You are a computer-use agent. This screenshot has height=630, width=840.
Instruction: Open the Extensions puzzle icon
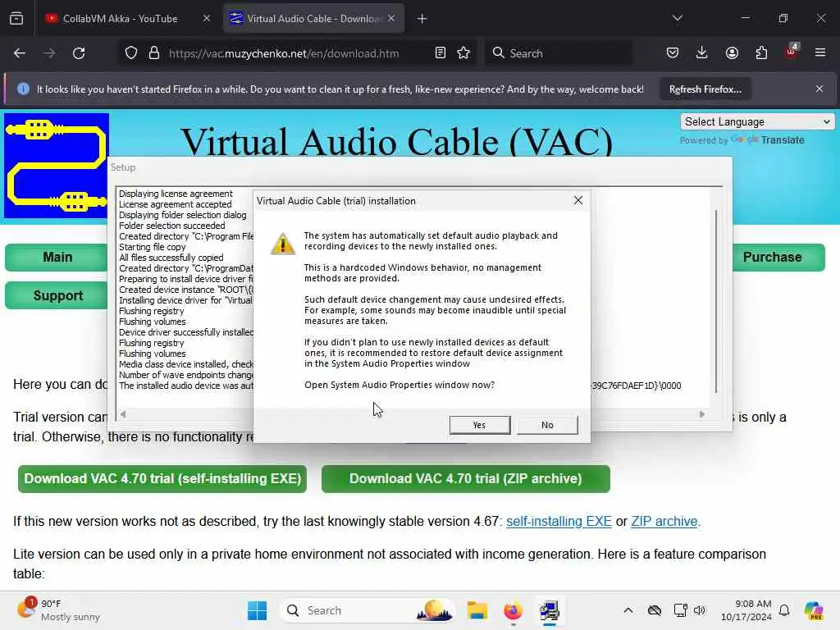(761, 53)
